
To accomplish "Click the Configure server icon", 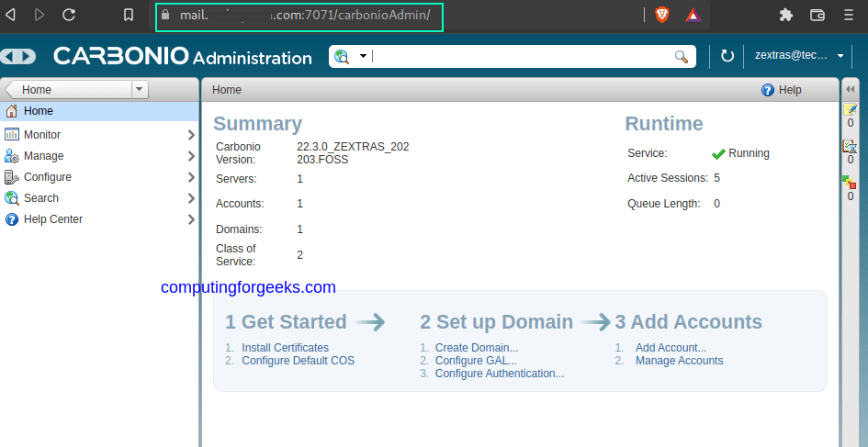I will click(12, 177).
